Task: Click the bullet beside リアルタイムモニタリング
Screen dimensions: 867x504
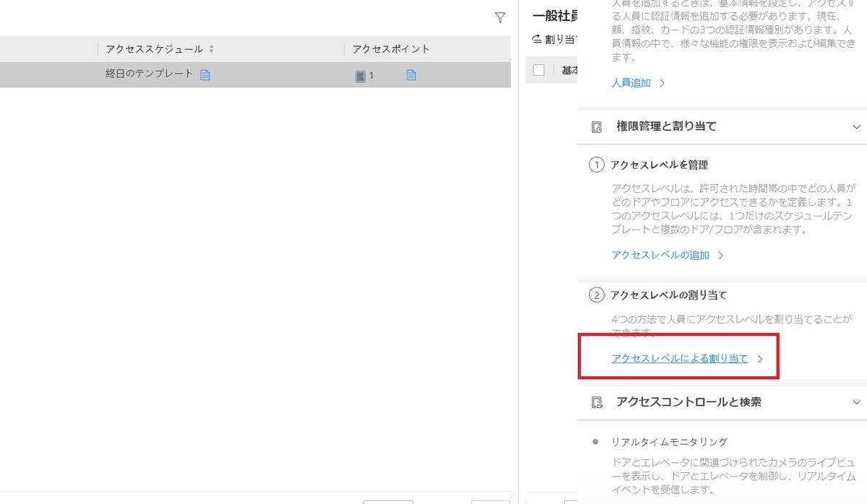Action: point(595,442)
